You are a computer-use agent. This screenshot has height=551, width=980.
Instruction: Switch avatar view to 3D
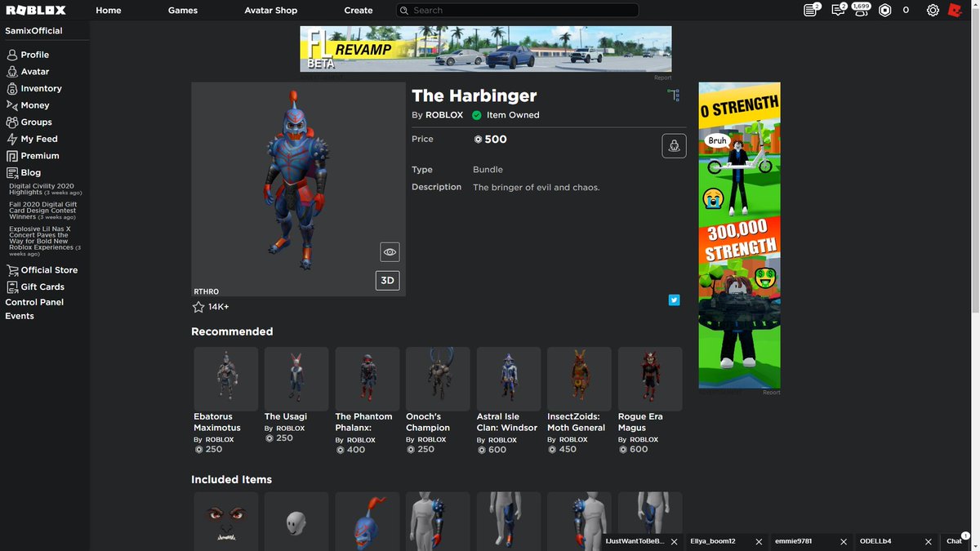[x=387, y=280]
